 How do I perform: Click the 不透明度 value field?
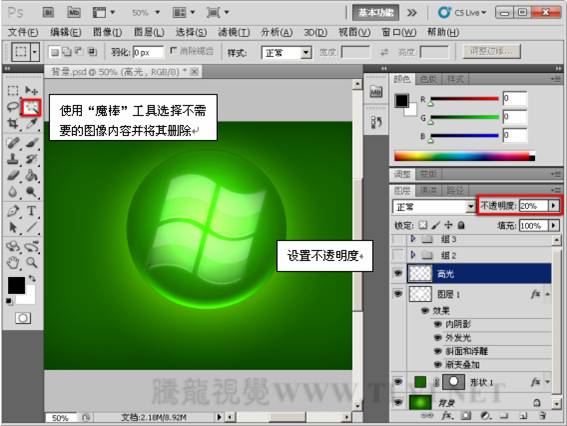(534, 206)
